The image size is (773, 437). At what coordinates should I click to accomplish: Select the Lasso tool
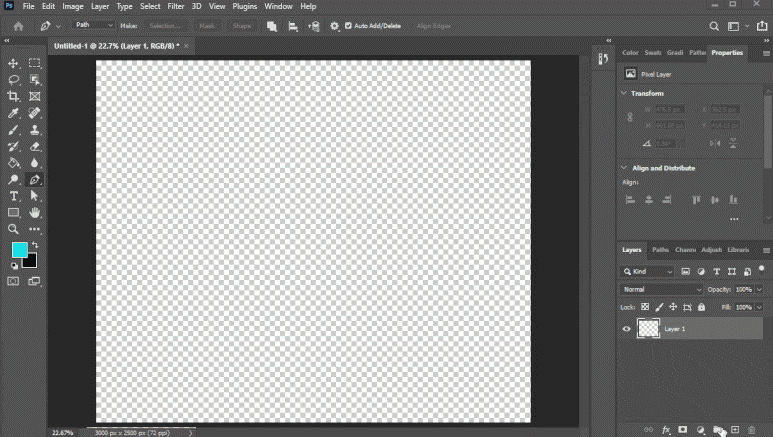(13, 79)
